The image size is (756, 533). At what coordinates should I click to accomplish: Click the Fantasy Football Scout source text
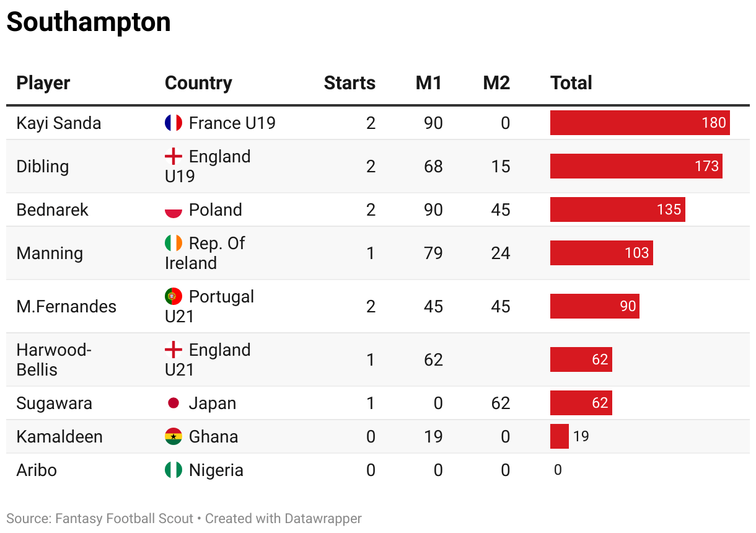pyautogui.click(x=124, y=519)
